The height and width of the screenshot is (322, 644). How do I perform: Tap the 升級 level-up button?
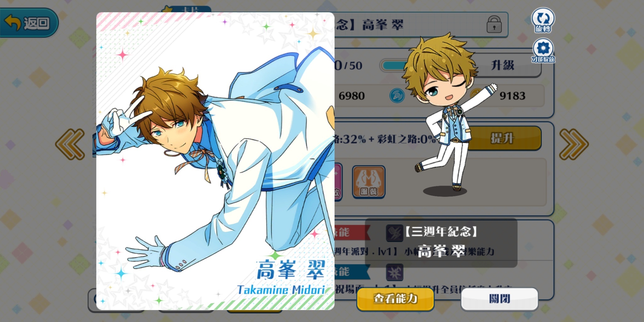[x=503, y=65]
